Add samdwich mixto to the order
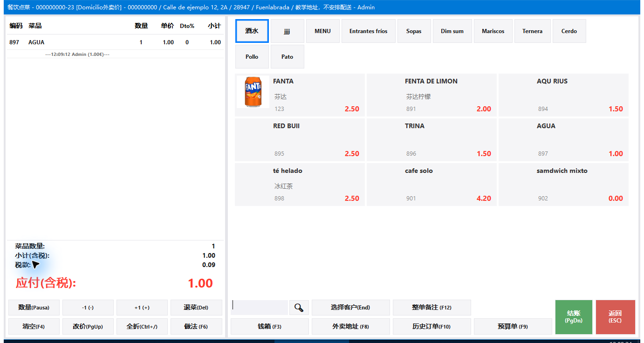Screen dimensions: 644x343 click(x=563, y=185)
